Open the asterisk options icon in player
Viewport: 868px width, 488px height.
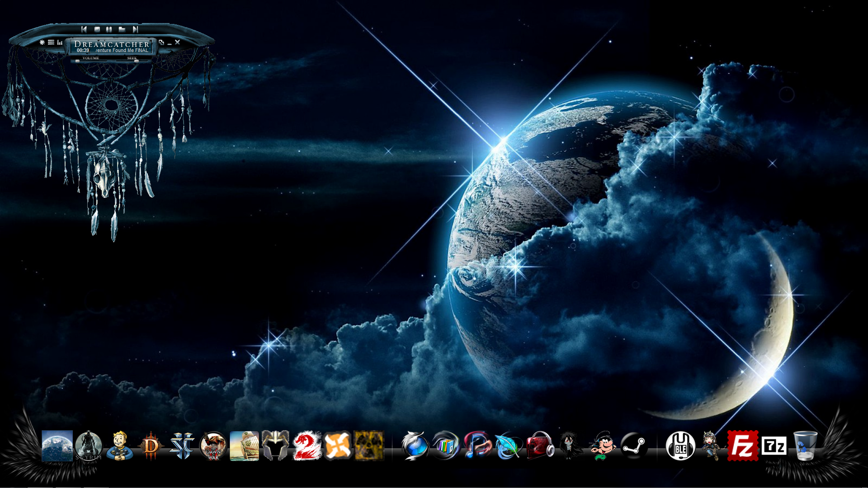click(42, 42)
